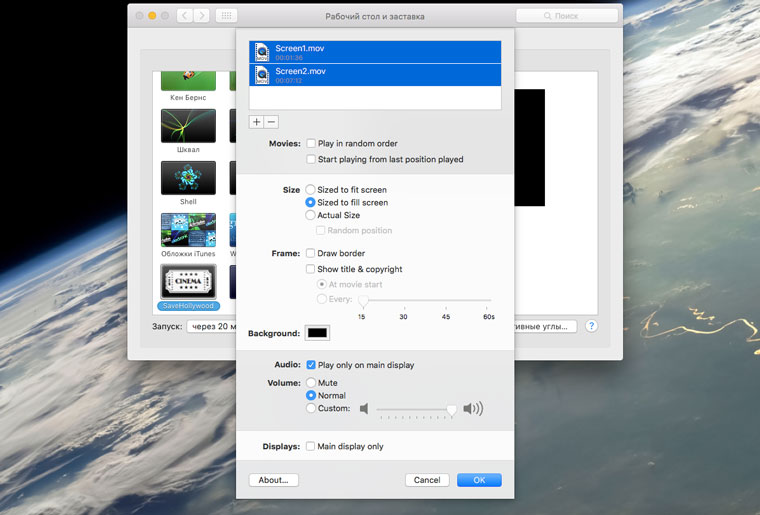Select Actual Size option
Screen dimensions: 760x515
(x=310, y=215)
